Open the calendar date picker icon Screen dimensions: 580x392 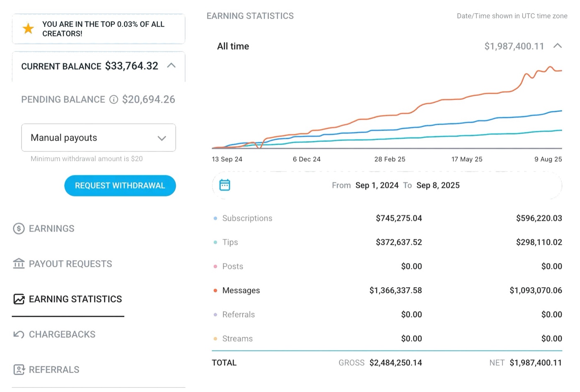[x=225, y=185]
